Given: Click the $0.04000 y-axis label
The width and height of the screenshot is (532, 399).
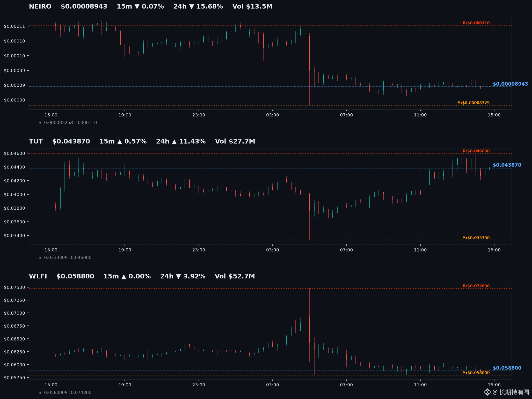Looking at the screenshot, I should click(x=14, y=195).
